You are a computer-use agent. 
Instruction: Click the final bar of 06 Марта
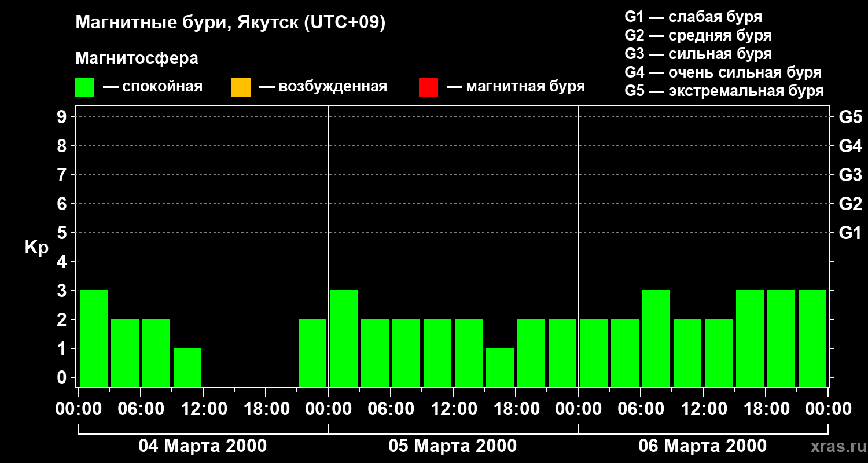[812, 338]
